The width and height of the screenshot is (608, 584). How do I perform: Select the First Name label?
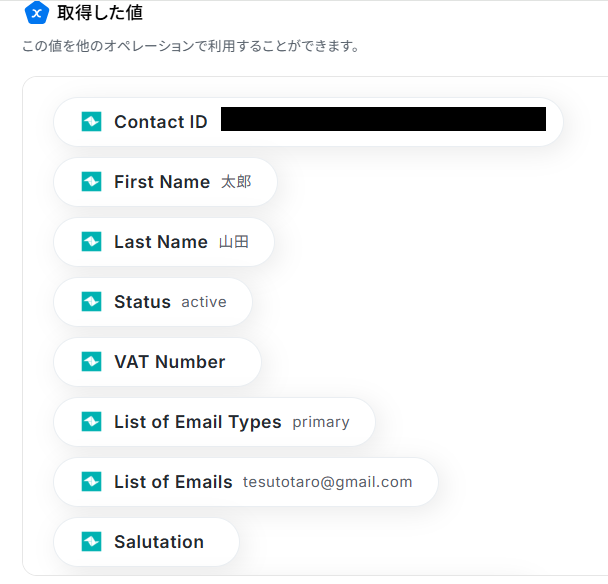[161, 182]
